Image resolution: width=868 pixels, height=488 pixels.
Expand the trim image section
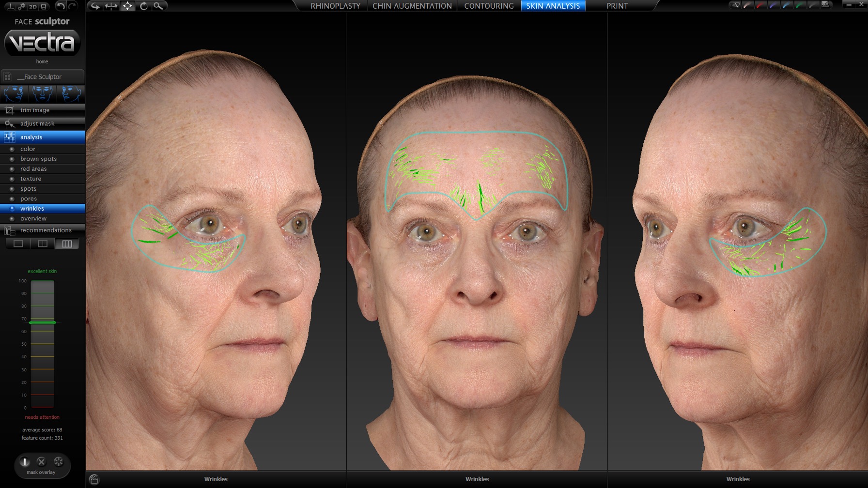[x=35, y=110]
